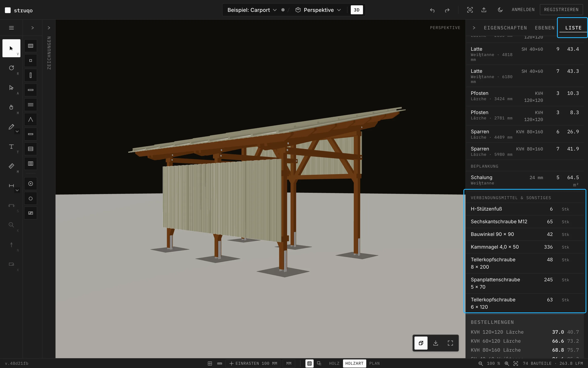Image resolution: width=588 pixels, height=368 pixels.
Task: Toggle dark mode moon icon
Action: click(x=500, y=10)
